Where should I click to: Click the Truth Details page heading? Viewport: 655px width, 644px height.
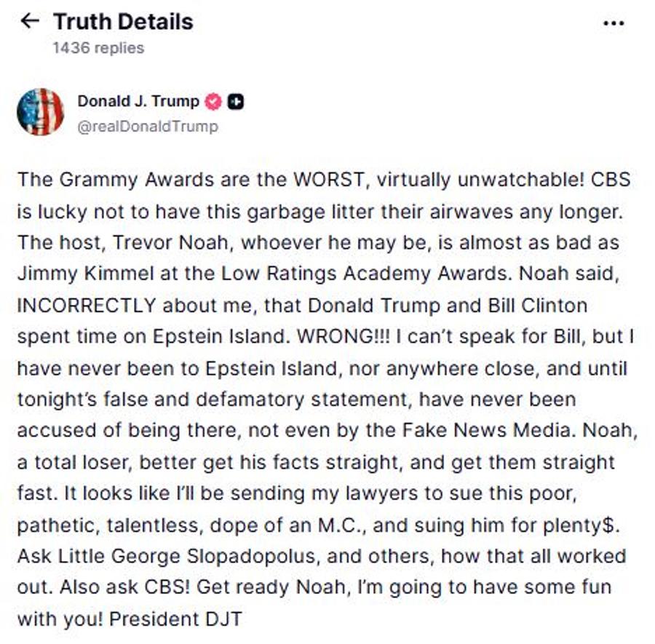click(124, 22)
